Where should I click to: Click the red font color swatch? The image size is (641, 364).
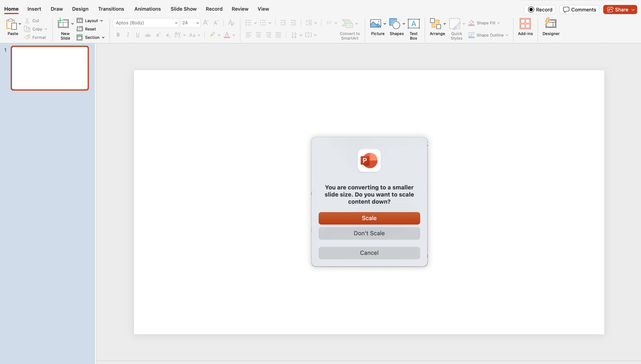pos(227,35)
